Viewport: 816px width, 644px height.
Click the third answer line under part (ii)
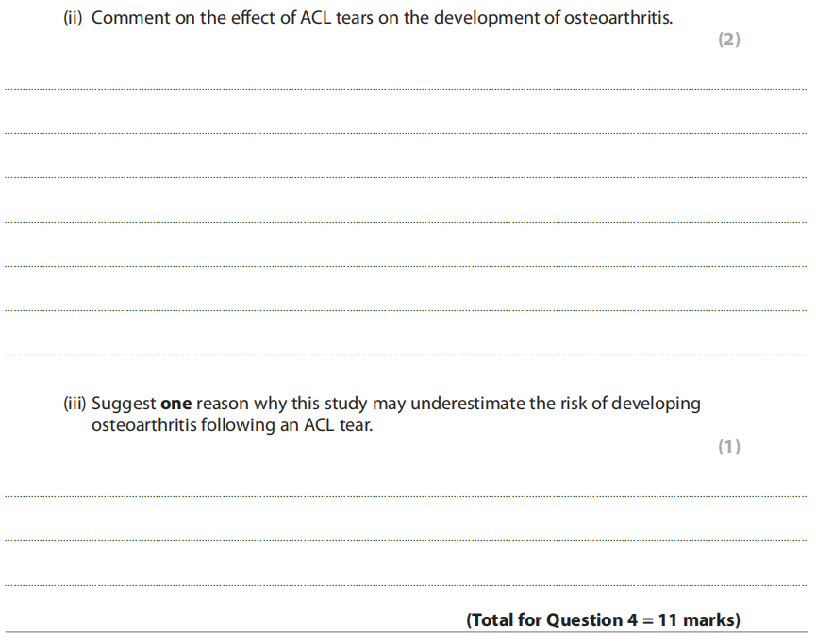406,177
